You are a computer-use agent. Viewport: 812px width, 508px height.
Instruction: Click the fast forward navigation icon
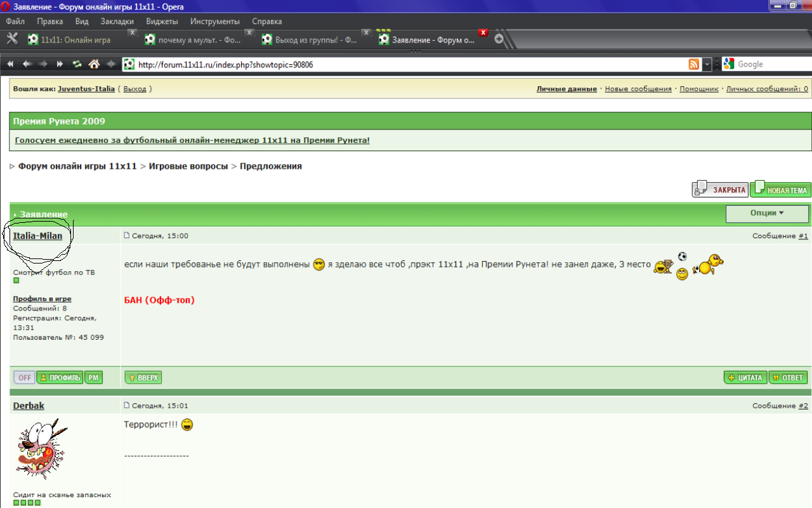pyautogui.click(x=60, y=64)
